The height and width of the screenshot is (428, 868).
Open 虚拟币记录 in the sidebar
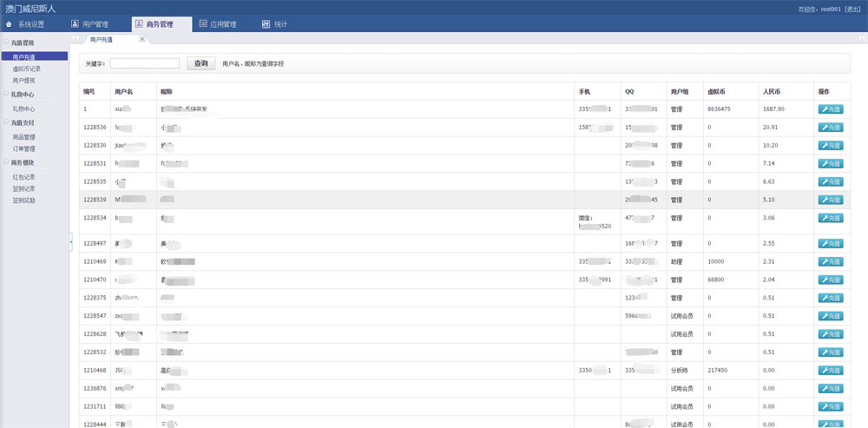[26, 69]
